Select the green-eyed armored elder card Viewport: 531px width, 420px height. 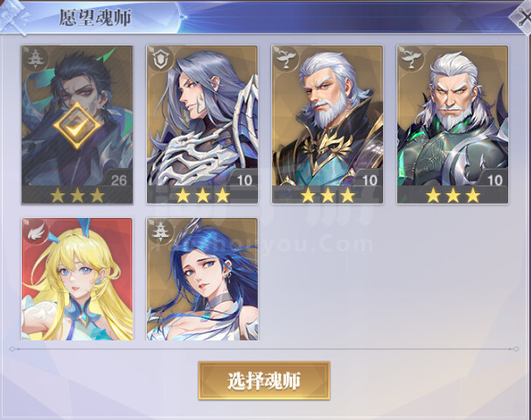(453, 125)
